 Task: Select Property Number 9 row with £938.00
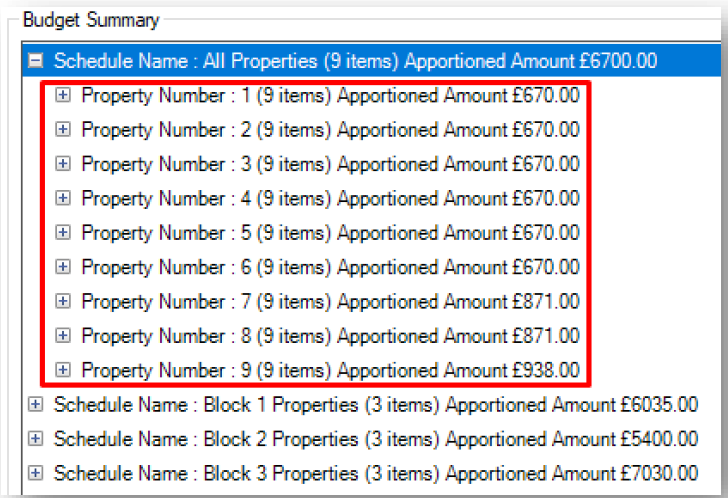(x=331, y=370)
